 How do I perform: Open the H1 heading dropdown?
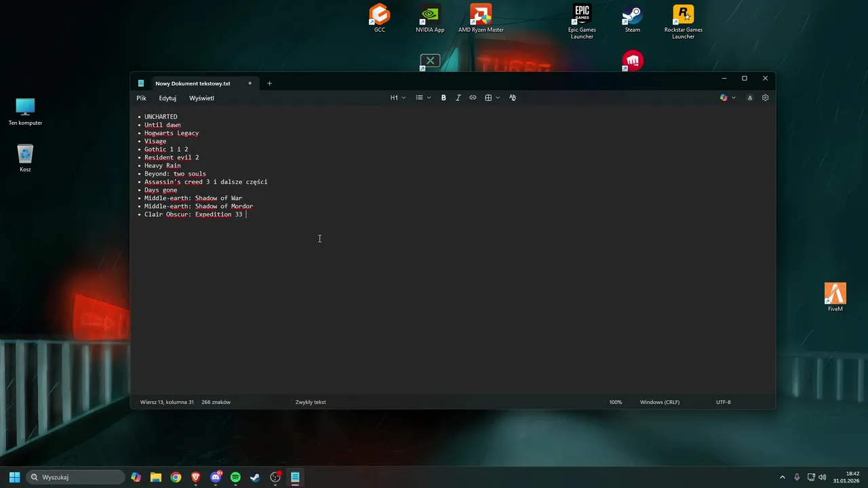[x=398, y=98]
